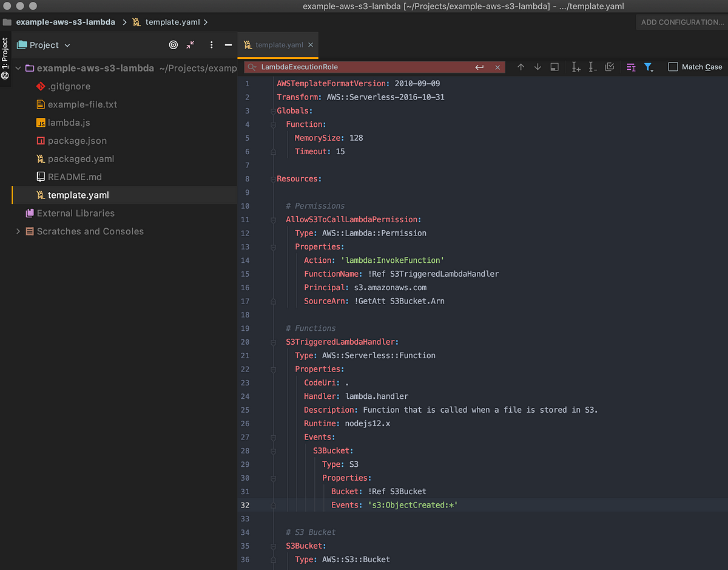
Task: Select packaged.yaml in project tree
Action: tap(81, 159)
